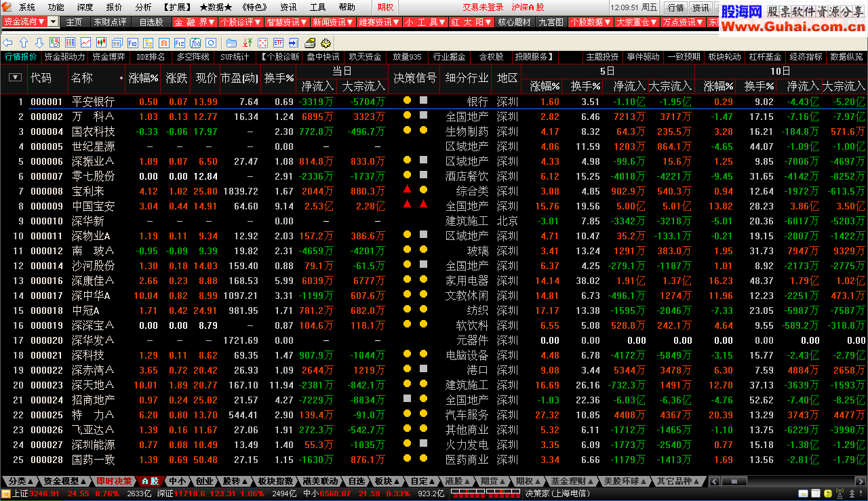Open the 分析 menu
Viewport: 868px width, 501px height.
click(143, 7)
